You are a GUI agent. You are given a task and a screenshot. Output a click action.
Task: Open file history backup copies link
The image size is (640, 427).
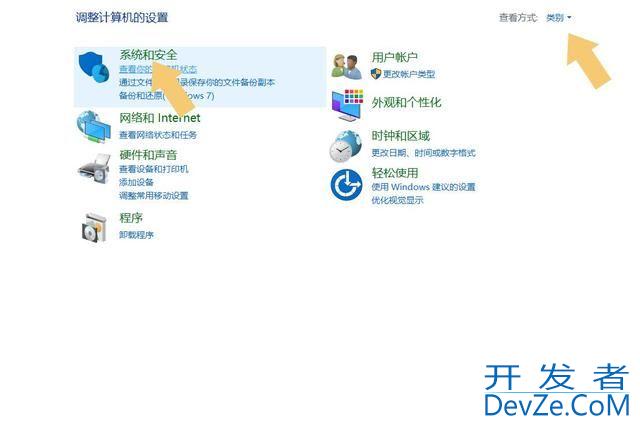coord(197,82)
